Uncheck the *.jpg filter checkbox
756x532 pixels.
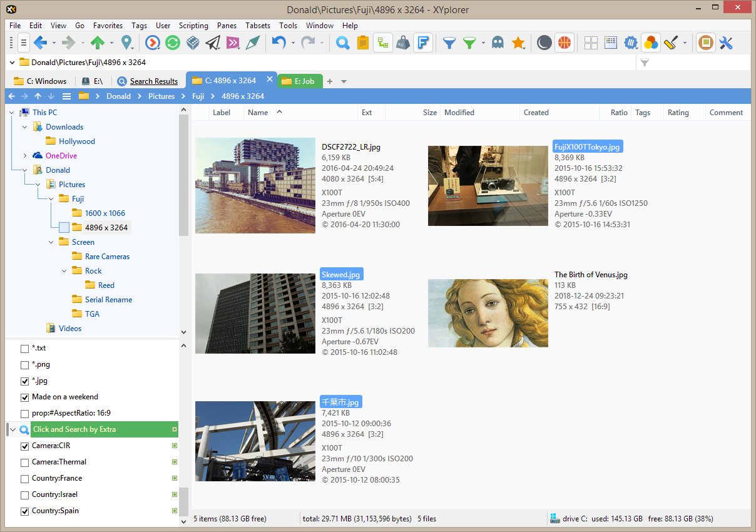(x=25, y=381)
